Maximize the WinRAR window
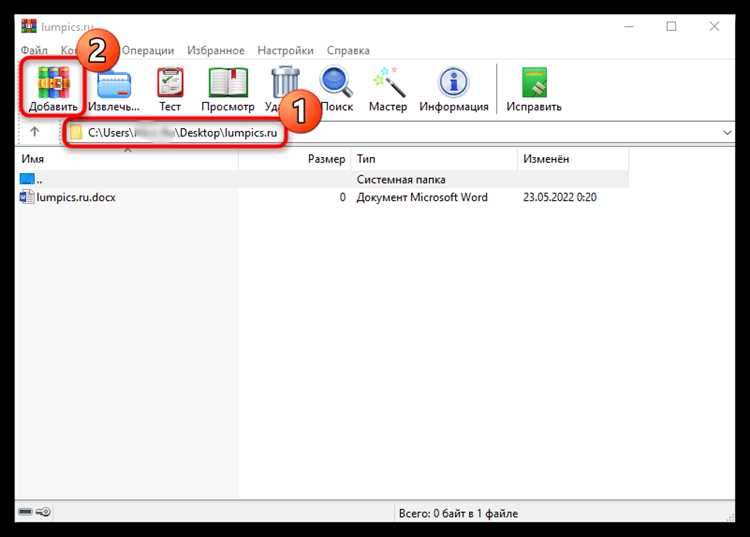The width and height of the screenshot is (750, 537). pyautogui.click(x=671, y=26)
